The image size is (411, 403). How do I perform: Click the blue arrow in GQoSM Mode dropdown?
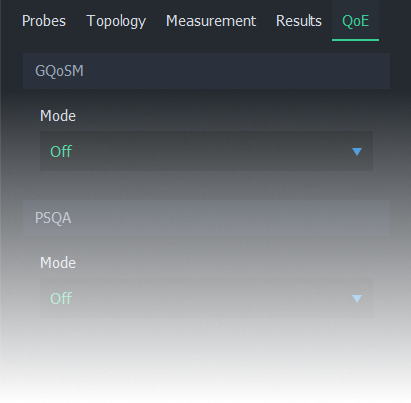[x=357, y=152]
